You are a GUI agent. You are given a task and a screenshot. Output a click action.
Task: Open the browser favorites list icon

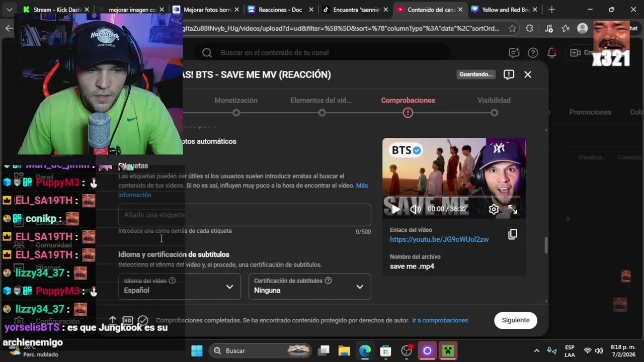(566, 29)
